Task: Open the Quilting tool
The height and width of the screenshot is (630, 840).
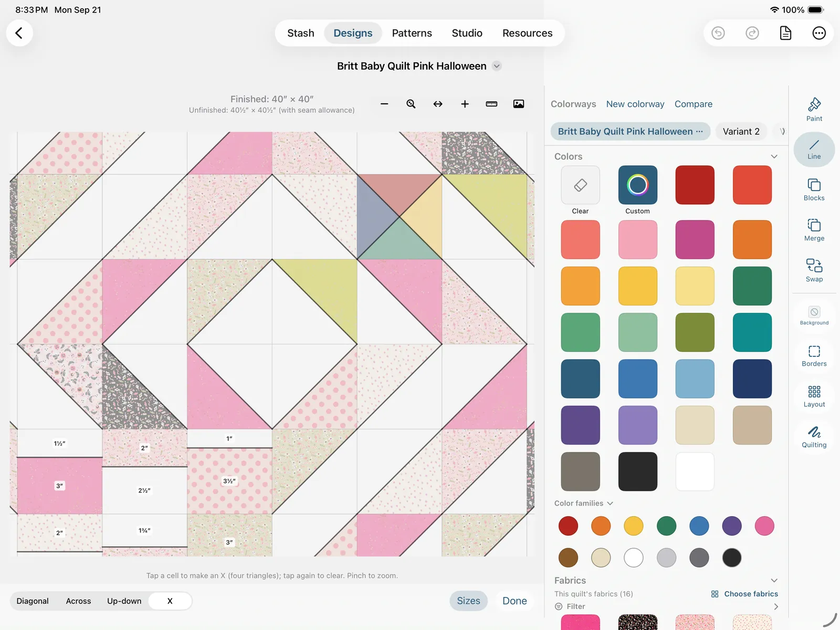Action: point(814,437)
